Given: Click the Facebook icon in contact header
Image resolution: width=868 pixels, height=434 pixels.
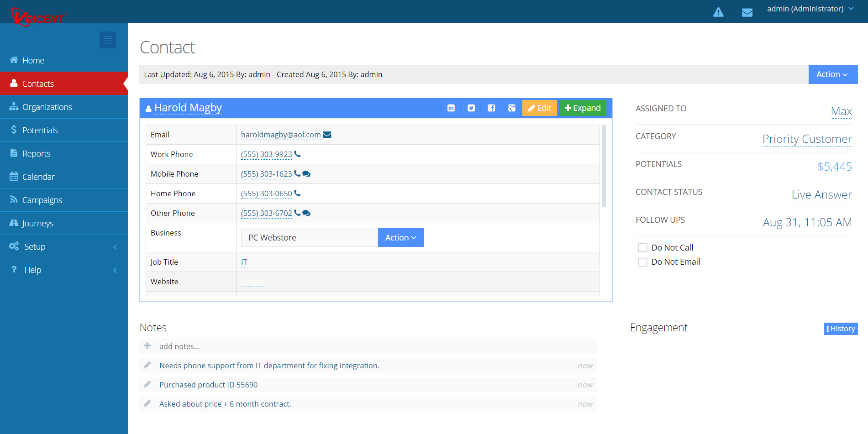Looking at the screenshot, I should (491, 108).
